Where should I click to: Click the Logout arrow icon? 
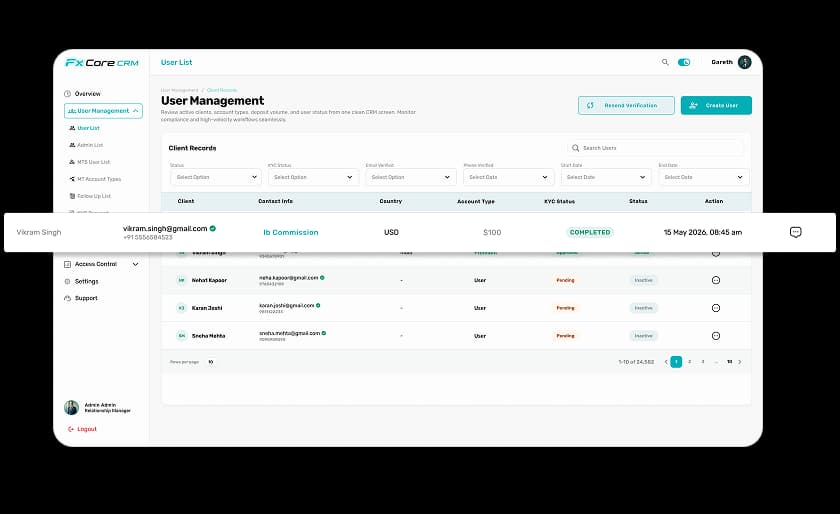[71, 429]
